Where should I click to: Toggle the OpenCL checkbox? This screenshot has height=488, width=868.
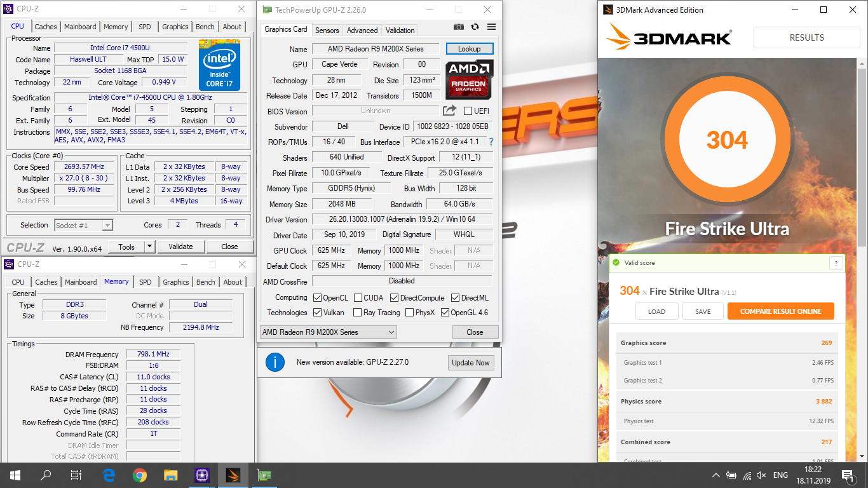(318, 297)
